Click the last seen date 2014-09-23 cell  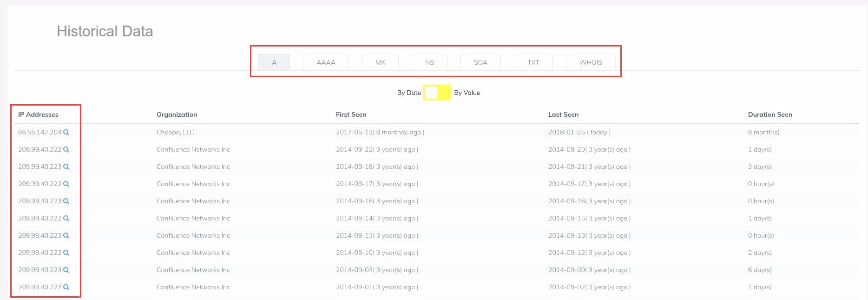point(589,149)
